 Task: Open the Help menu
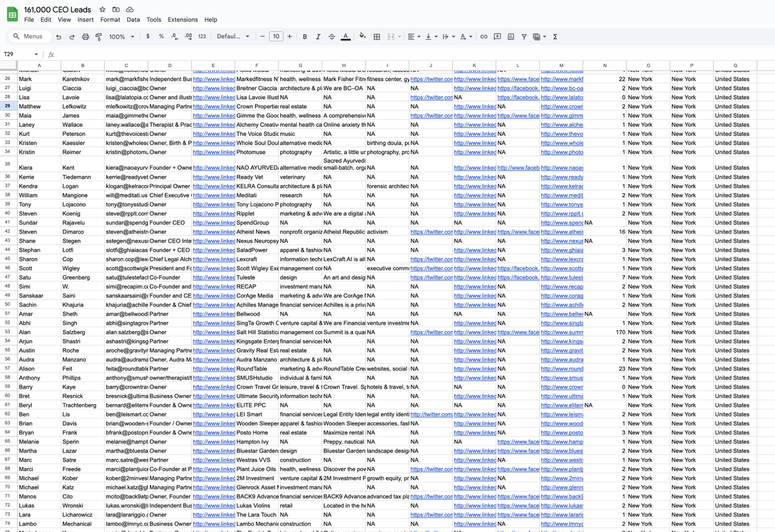[x=211, y=20]
